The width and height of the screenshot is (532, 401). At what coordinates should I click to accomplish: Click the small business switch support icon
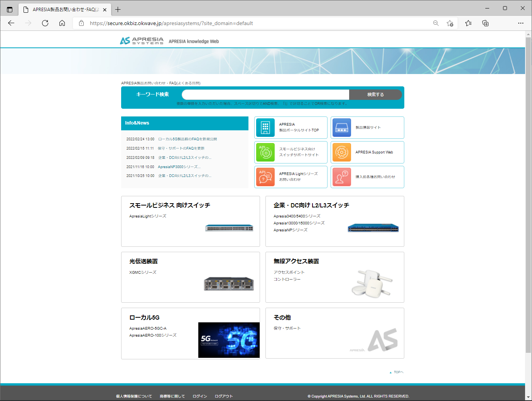point(265,152)
